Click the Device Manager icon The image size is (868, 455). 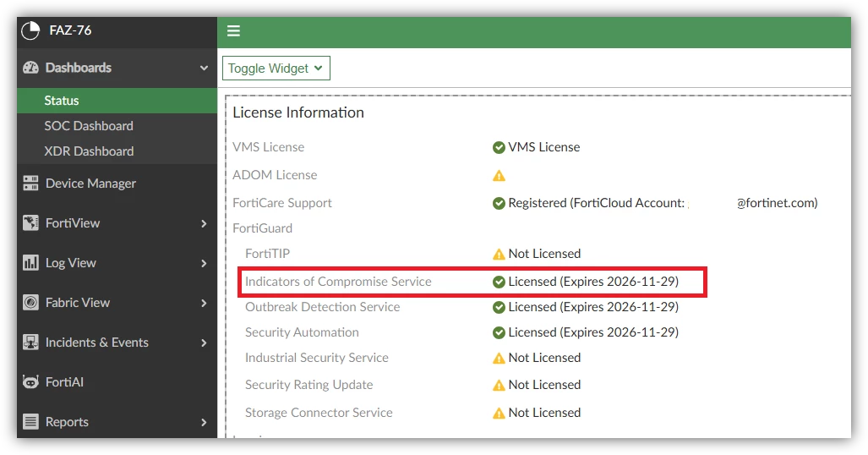pos(30,184)
